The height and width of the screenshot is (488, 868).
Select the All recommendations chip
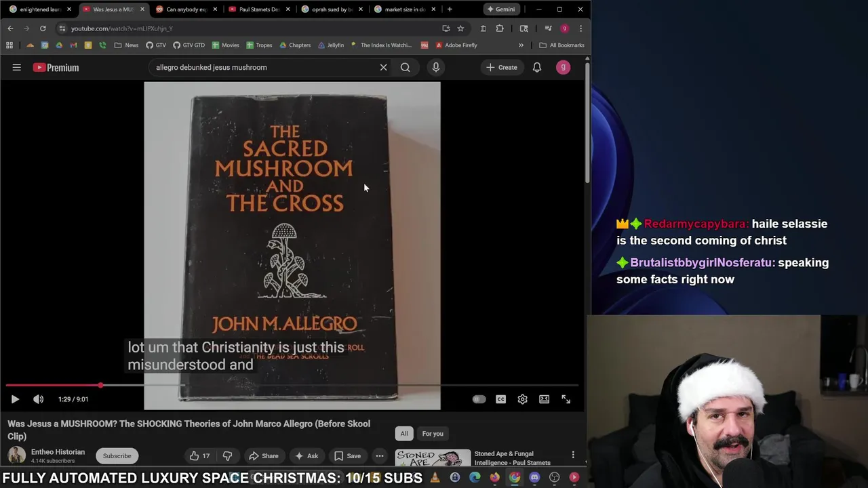coord(404,434)
